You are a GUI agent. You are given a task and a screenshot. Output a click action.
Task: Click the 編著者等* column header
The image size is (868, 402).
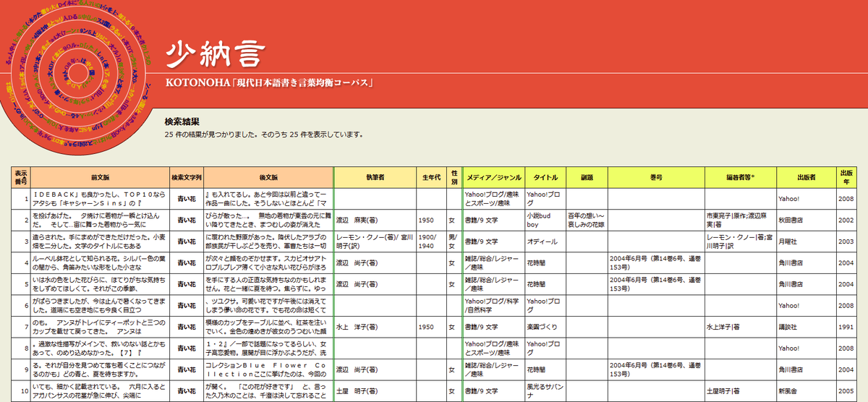[740, 176]
